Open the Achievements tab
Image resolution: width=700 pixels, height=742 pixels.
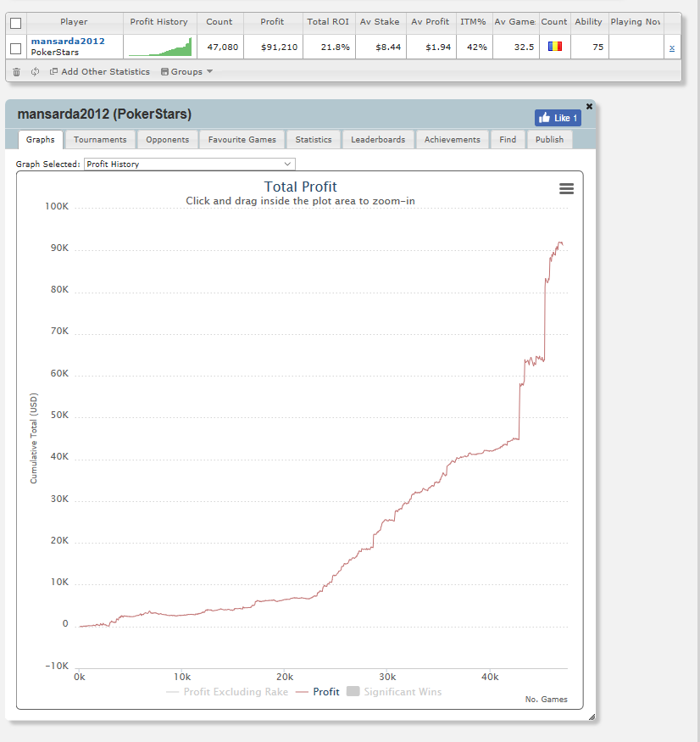point(453,140)
